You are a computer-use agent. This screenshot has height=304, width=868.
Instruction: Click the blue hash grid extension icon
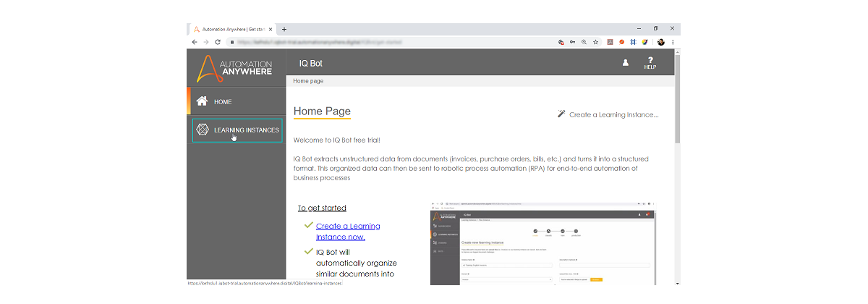(633, 42)
